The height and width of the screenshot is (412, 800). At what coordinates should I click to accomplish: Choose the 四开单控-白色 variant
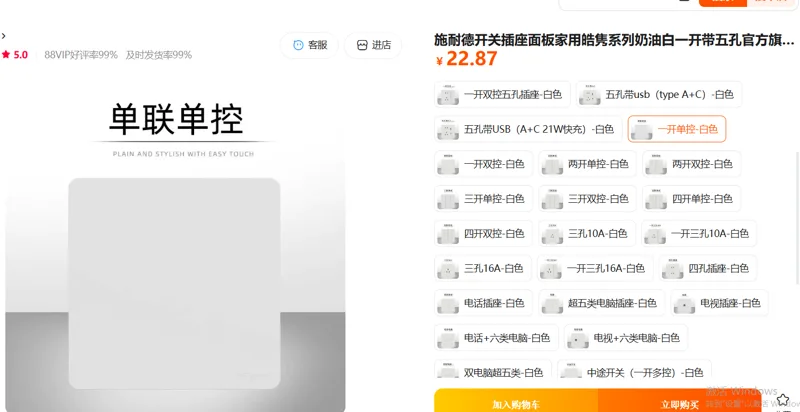pos(691,198)
